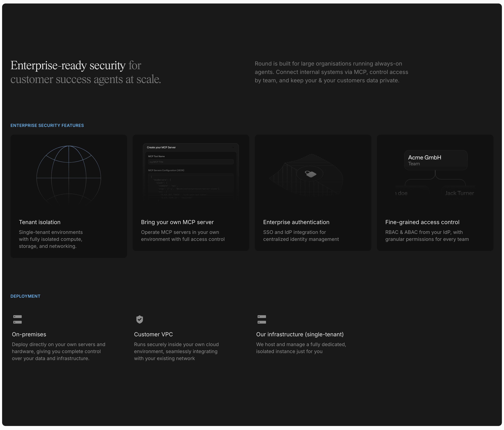The image size is (504, 430).
Task: Click 'MCP Servers Configuration (JSON)' label
Action: [x=166, y=170]
